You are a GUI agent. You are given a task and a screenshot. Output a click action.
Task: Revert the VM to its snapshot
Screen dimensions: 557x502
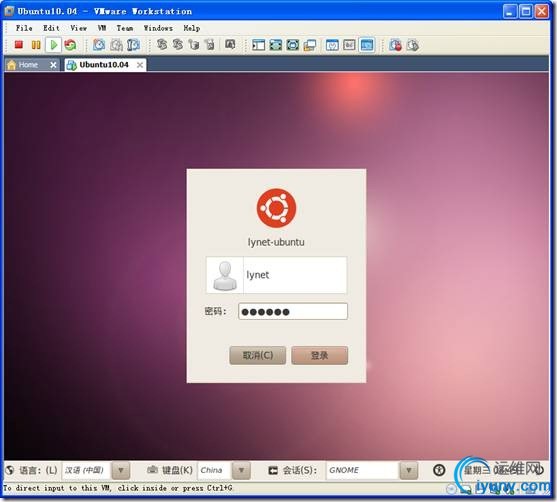point(116,45)
